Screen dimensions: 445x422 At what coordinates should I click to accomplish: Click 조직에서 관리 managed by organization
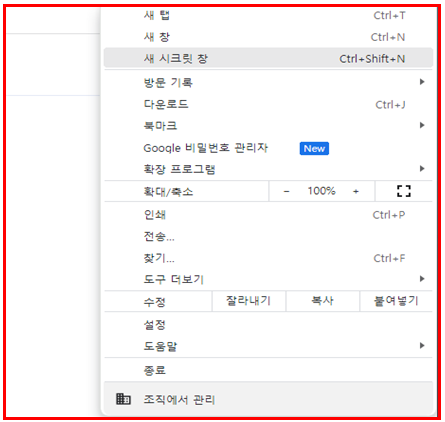coord(268,399)
